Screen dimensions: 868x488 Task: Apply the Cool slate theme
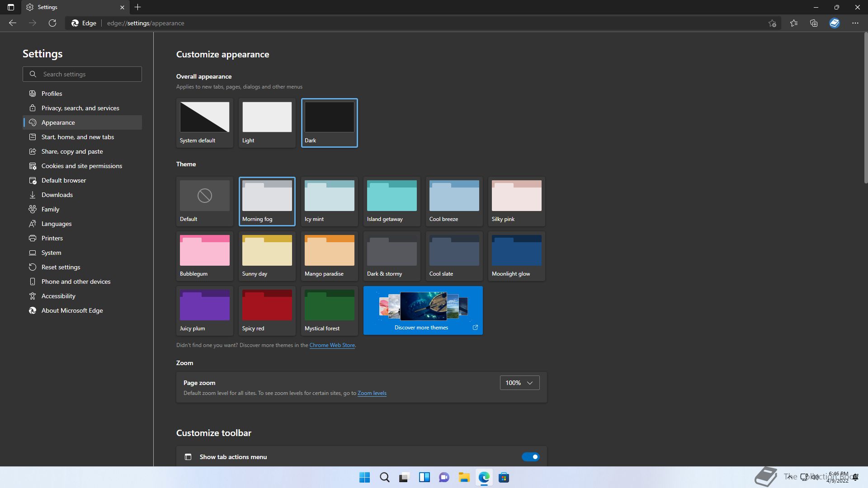[454, 256]
